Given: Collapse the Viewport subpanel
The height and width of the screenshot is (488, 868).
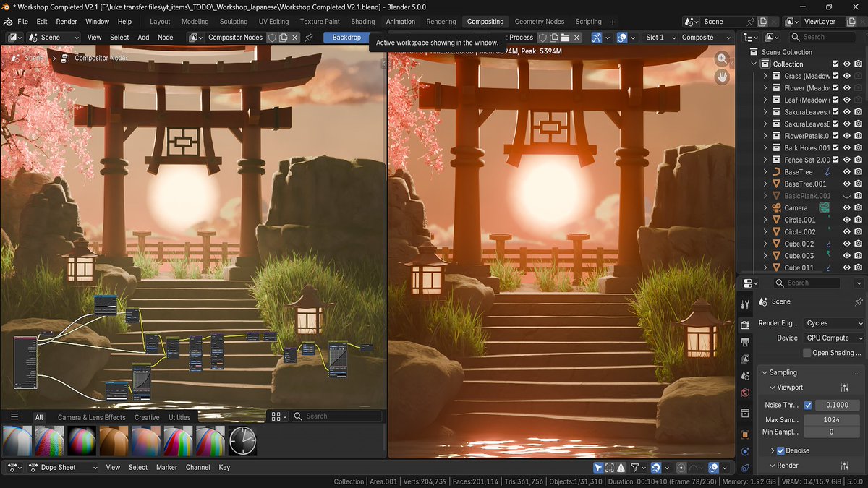Looking at the screenshot, I should [x=772, y=388].
